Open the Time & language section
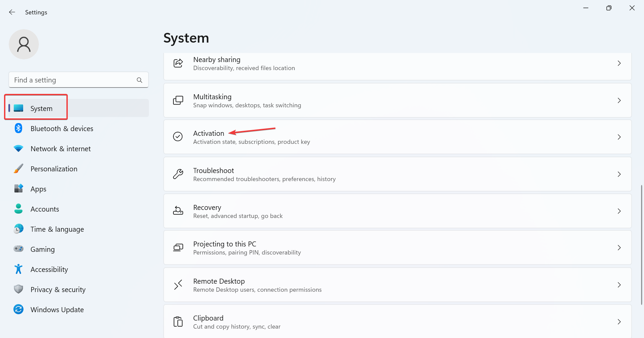 [x=57, y=229]
